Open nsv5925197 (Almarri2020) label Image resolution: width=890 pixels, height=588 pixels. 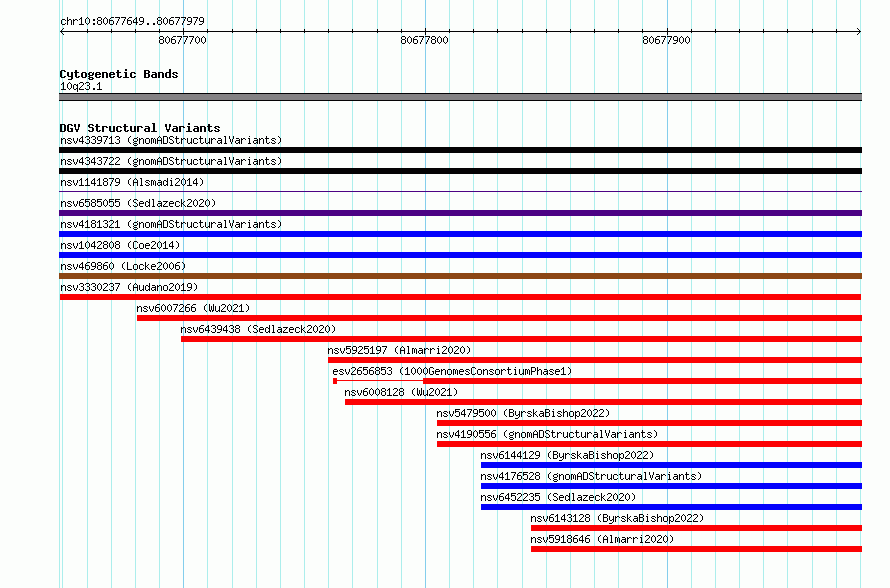tap(399, 350)
